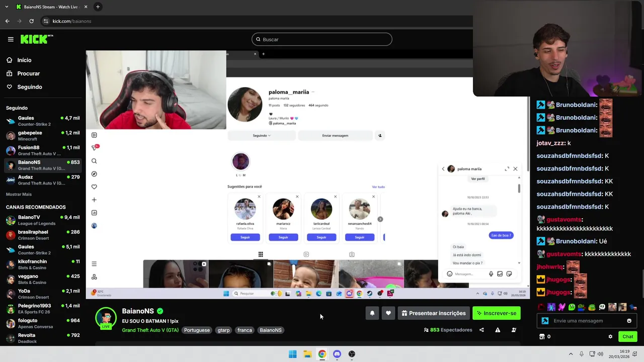Open Revolta Deadlock channel

(x=43, y=338)
